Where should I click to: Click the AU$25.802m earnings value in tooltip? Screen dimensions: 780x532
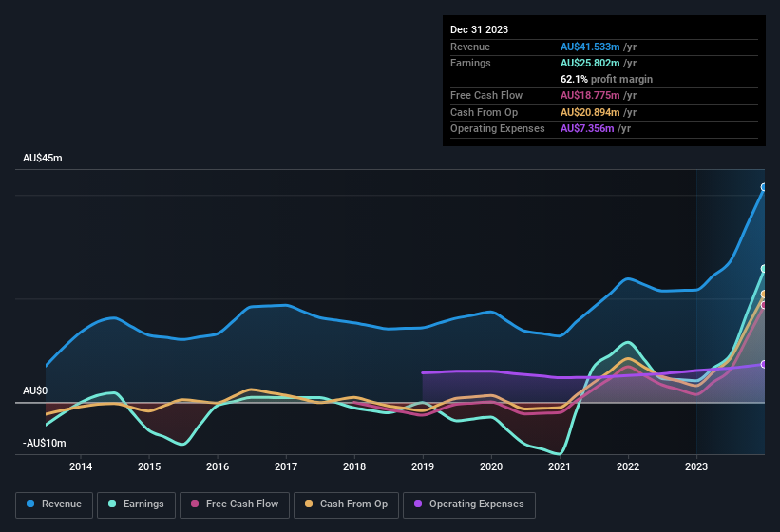[590, 63]
